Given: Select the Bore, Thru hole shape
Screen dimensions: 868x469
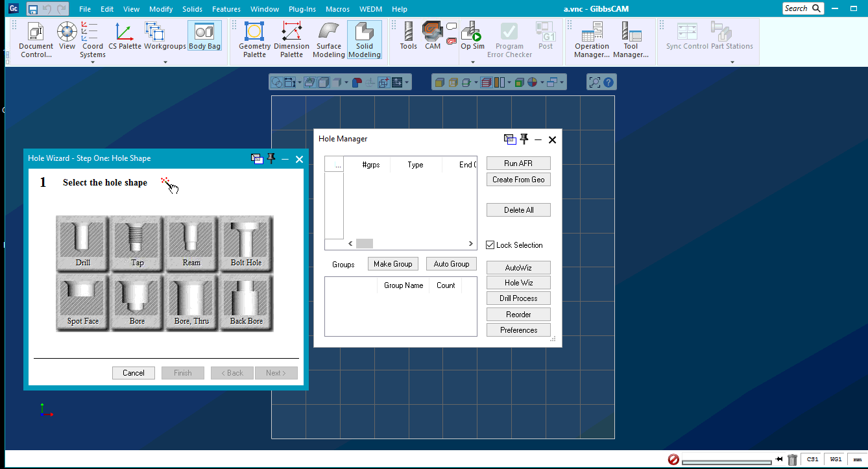Looking at the screenshot, I should (192, 302).
